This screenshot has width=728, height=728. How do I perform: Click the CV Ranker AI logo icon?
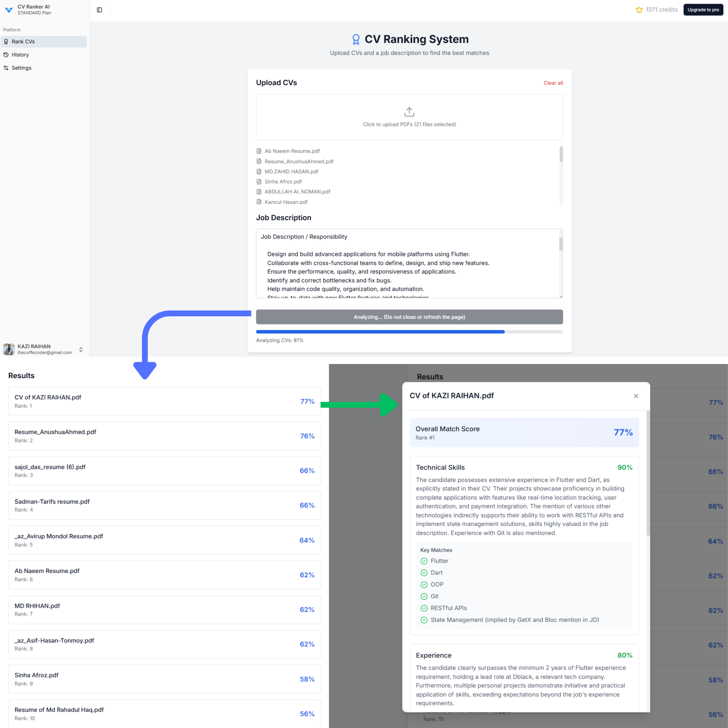point(9,10)
